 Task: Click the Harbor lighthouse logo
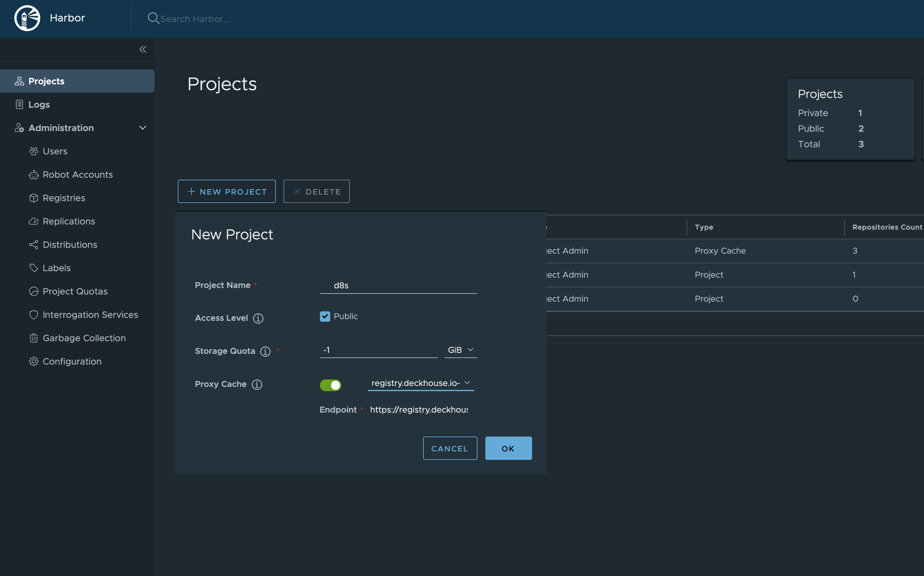coord(27,18)
